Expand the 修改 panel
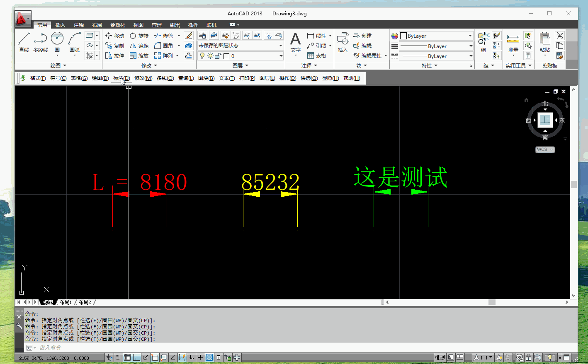This screenshot has width=588, height=364. click(x=149, y=65)
